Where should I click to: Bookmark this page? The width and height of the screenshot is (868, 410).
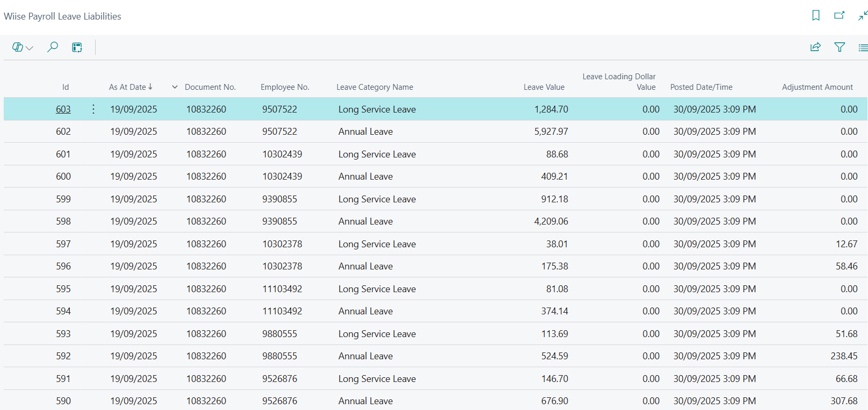[x=816, y=16]
